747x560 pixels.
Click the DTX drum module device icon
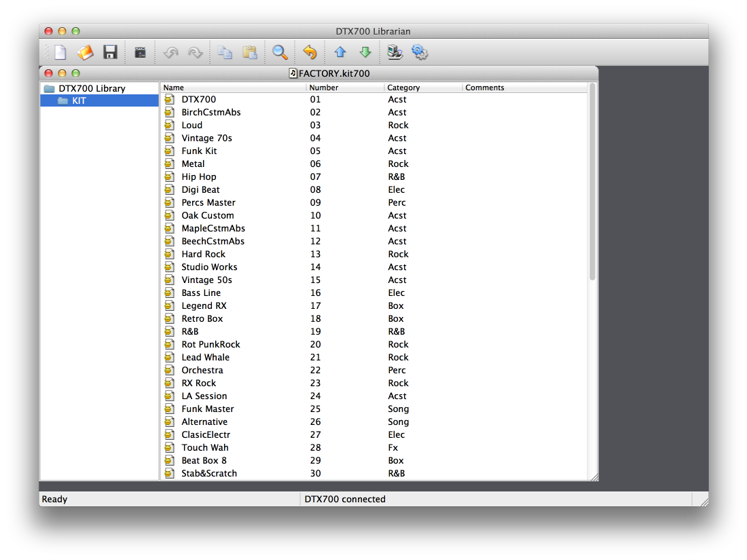click(x=141, y=52)
